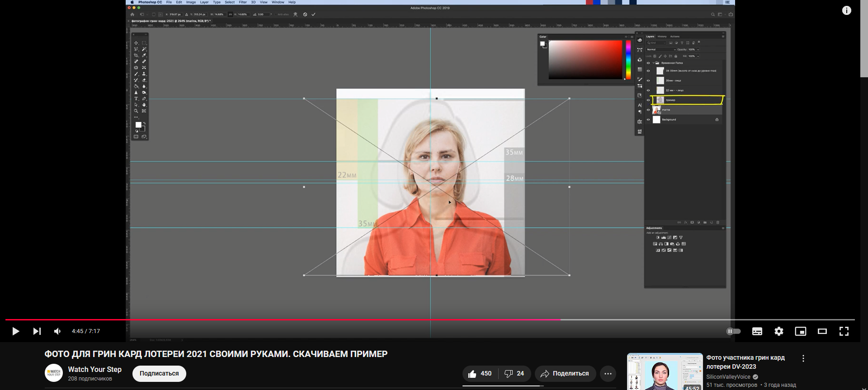Switch to the Actions tab
Screen dimensions: 868x390
coord(675,37)
